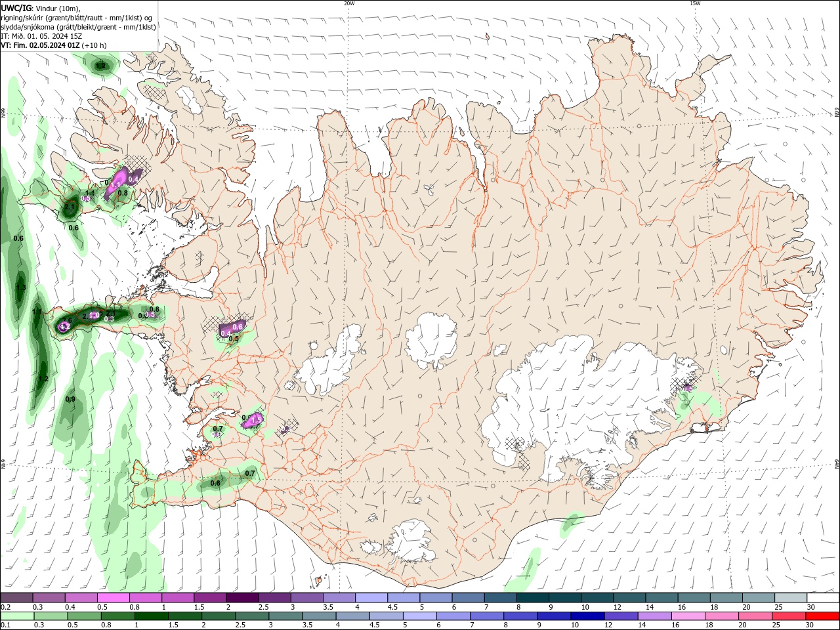The image size is (840, 630).
Task: Click the Mýrdalsjökull glacier near the south coast
Action: 410,541
